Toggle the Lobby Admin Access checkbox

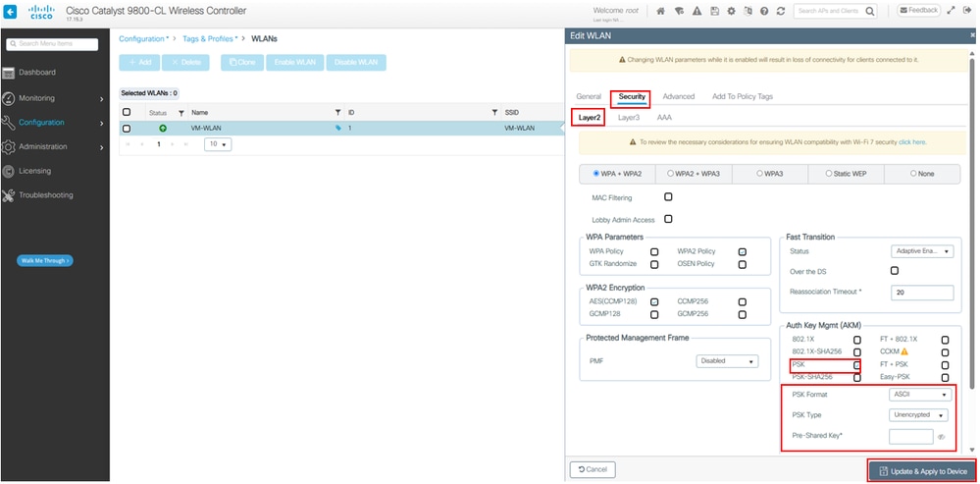pyautogui.click(x=668, y=220)
